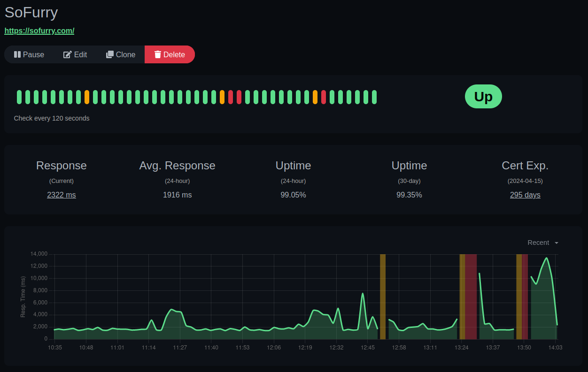Click the pause icon on the Pause button

click(17, 54)
